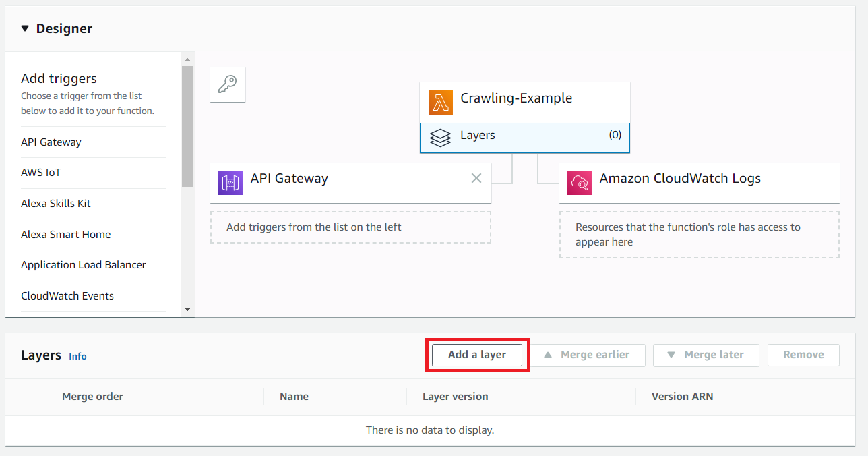Click the orange Lambda function icon
Viewport: 868px width, 456px height.
point(441,102)
